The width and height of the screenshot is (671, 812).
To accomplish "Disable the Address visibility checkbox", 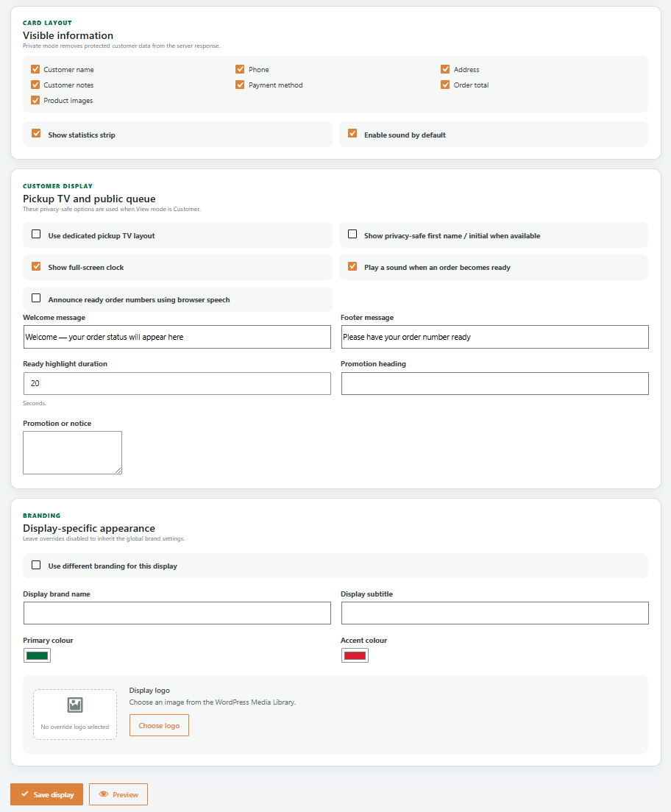I will [x=445, y=69].
